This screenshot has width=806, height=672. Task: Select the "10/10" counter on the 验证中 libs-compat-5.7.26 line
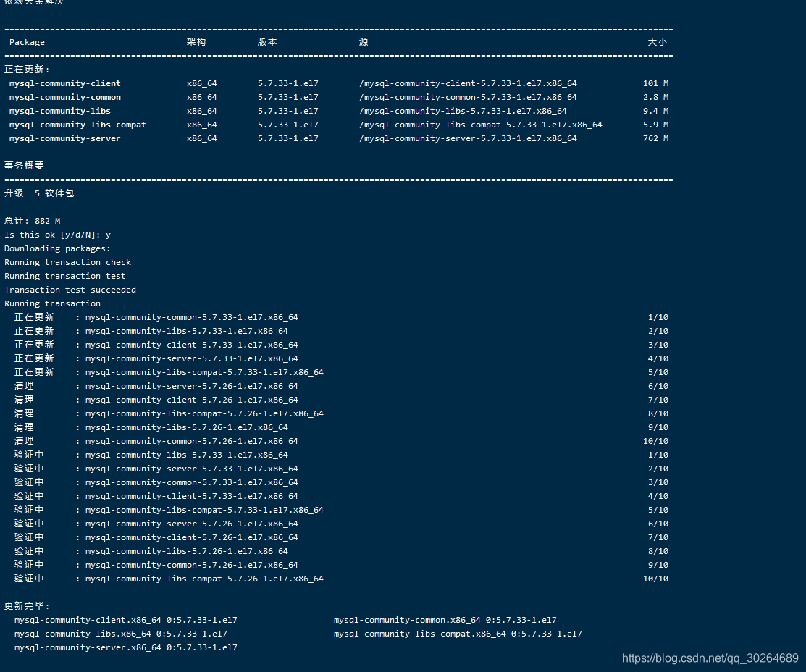click(655, 579)
